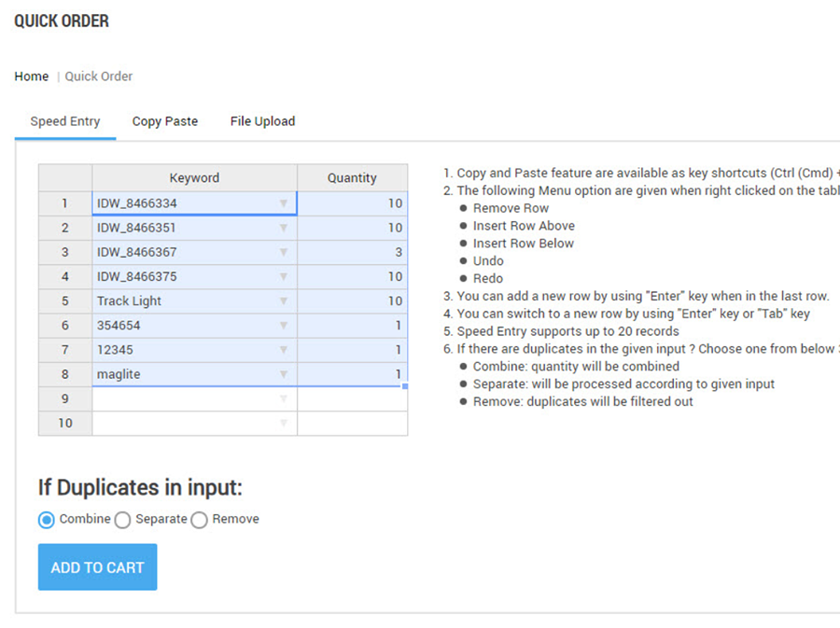Select the 354654 keyword cell
Screen dimensions: 840x628
[x=194, y=326]
